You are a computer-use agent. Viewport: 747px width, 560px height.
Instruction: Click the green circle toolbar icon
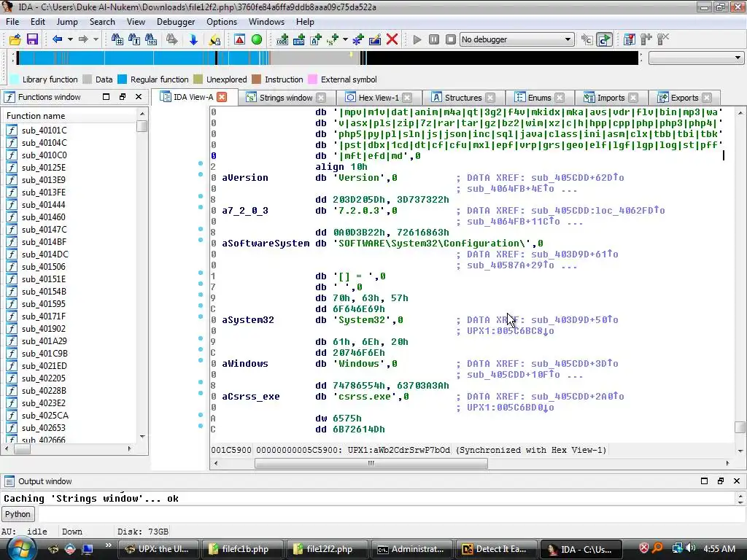pyautogui.click(x=256, y=39)
